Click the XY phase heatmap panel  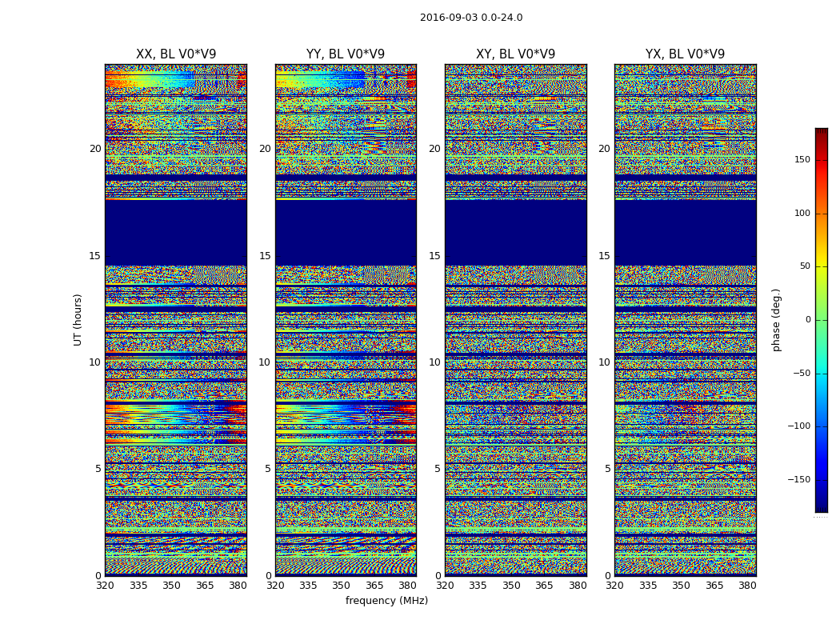click(515, 320)
